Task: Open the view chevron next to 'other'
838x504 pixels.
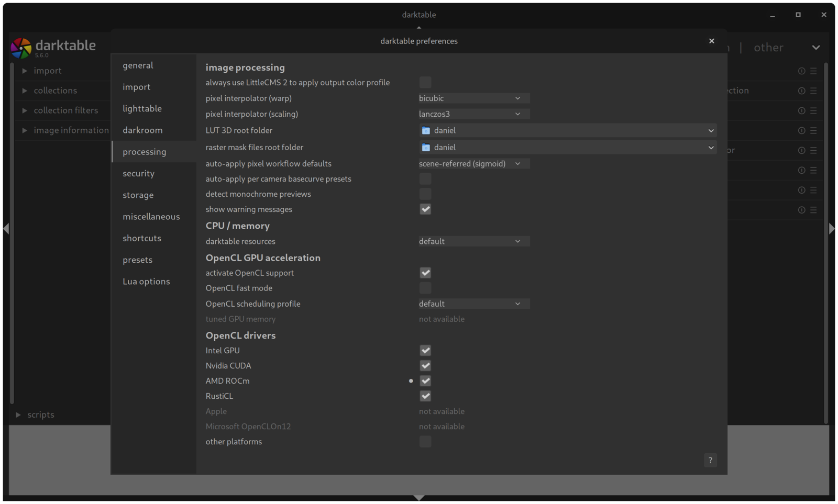Action: (816, 48)
